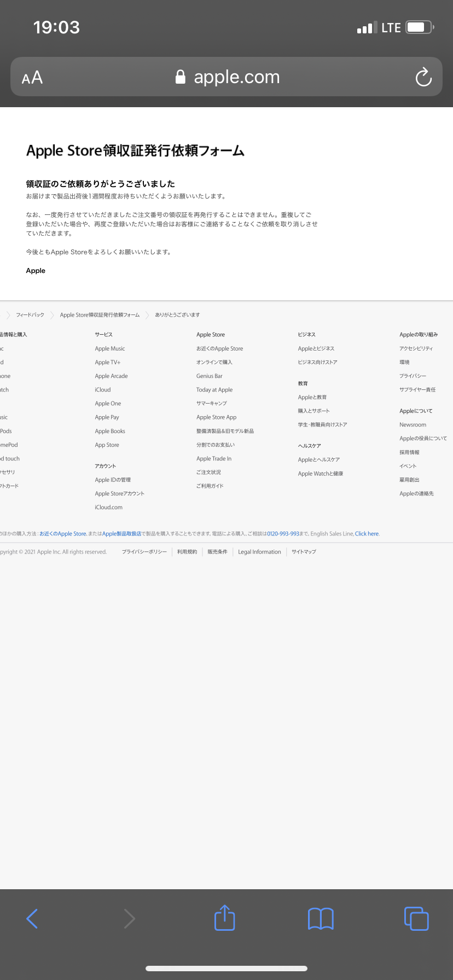
Task: Open the Apple Music footer link
Action: [x=110, y=349]
